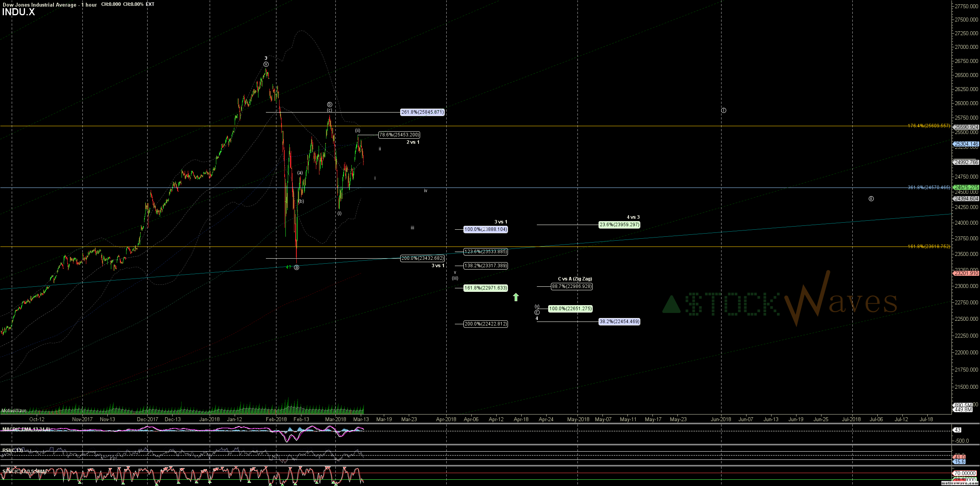Click the circled i label near Jun-2018
Image resolution: width=980 pixels, height=486 pixels.
click(x=723, y=111)
